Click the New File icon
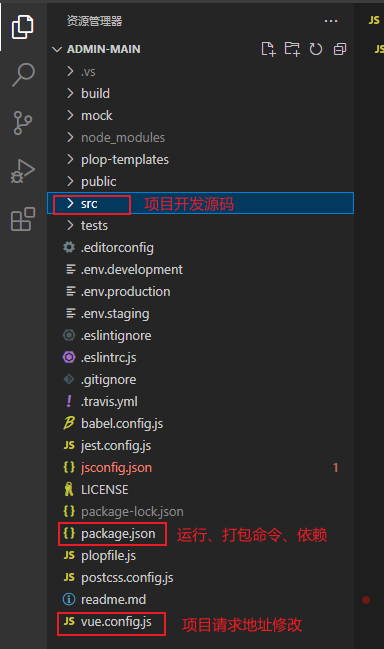Screen dimensions: 384x649 pyautogui.click(x=268, y=49)
